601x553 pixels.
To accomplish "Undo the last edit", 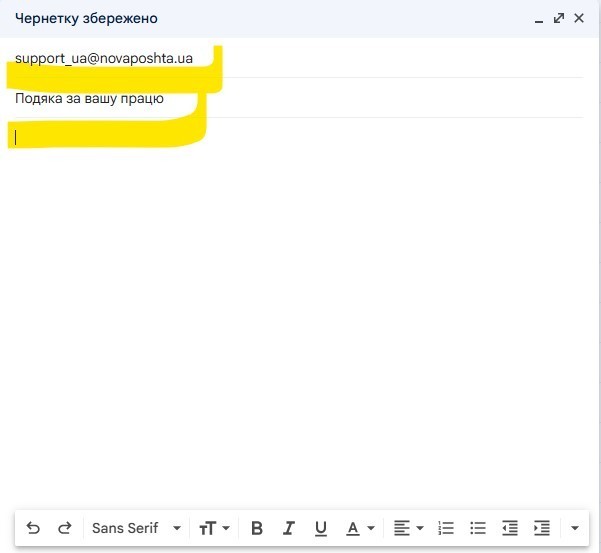I will pyautogui.click(x=33, y=528).
